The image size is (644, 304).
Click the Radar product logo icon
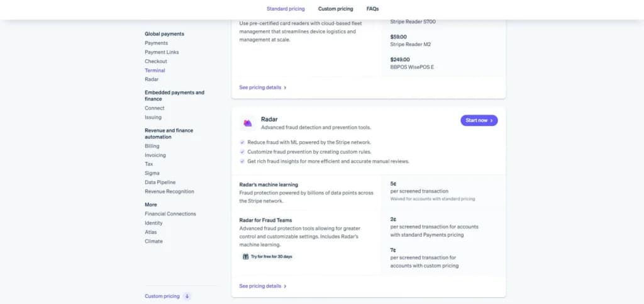(x=247, y=123)
